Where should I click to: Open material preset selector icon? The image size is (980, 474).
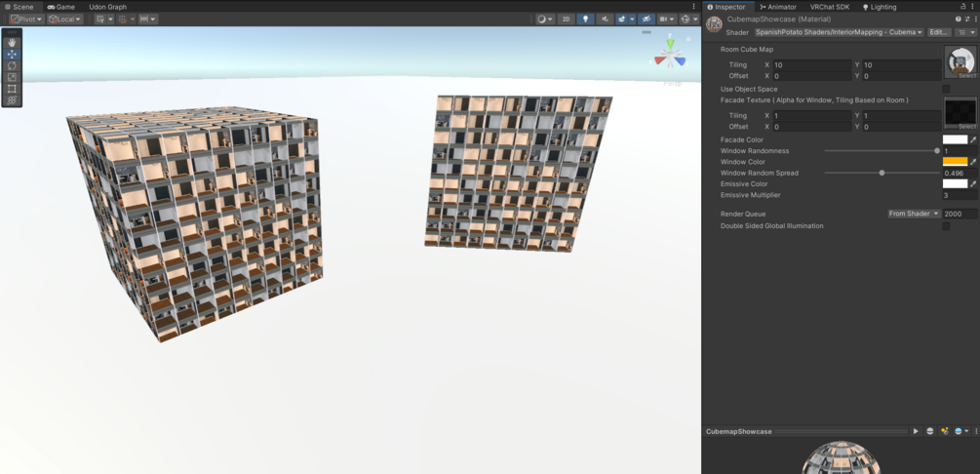coord(967,20)
